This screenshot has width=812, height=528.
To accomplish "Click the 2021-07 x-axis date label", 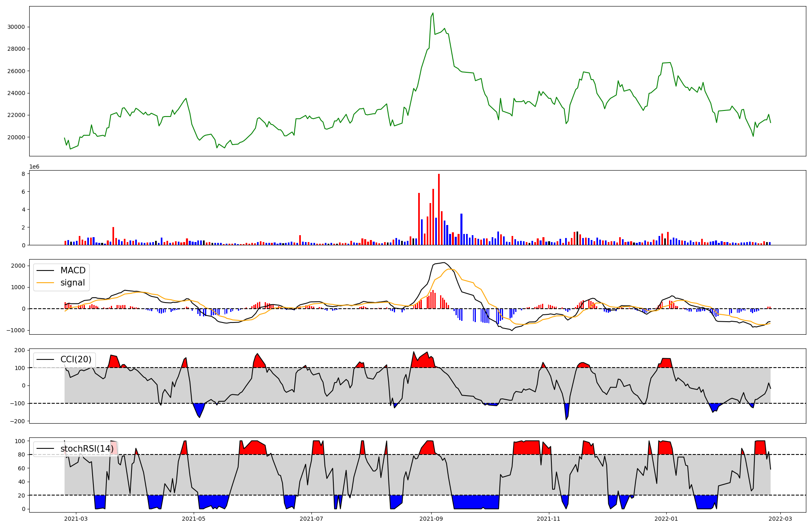I will (x=311, y=519).
